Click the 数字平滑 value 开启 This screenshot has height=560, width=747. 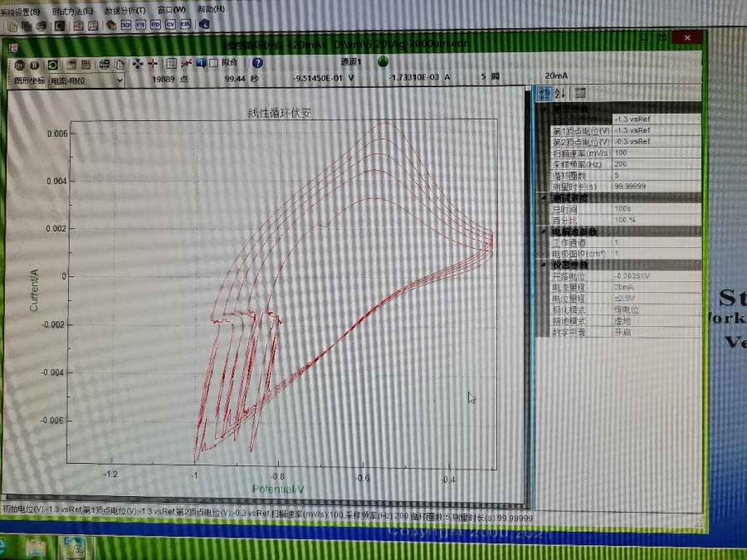(x=657, y=332)
